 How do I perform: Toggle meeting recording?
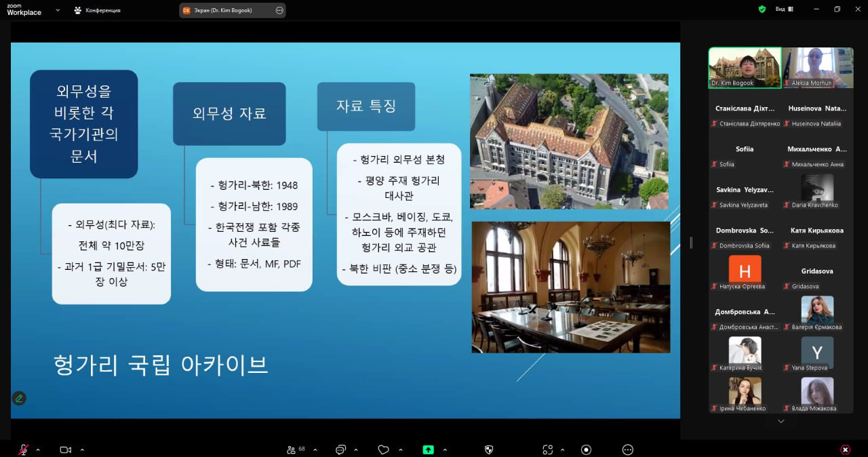[x=587, y=450]
